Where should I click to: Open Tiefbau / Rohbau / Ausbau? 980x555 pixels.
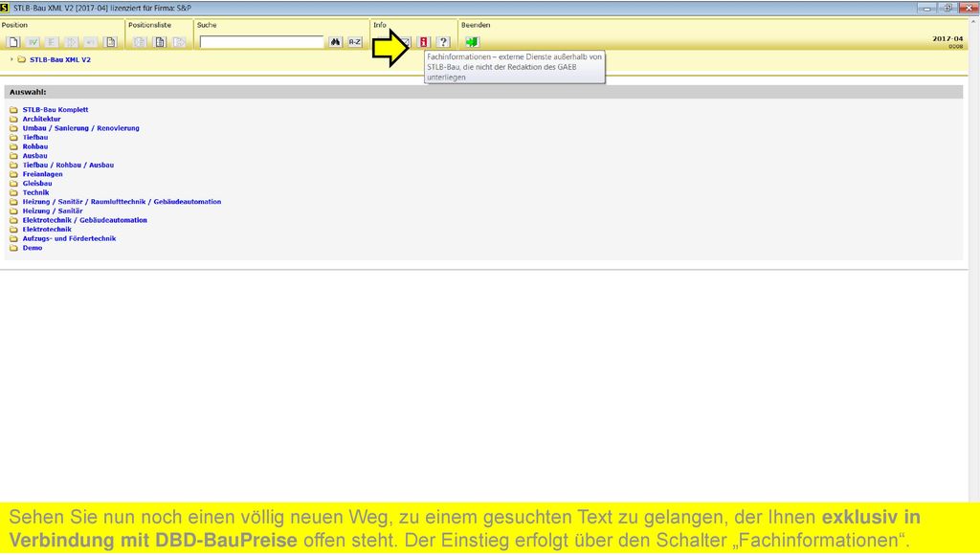pos(68,165)
